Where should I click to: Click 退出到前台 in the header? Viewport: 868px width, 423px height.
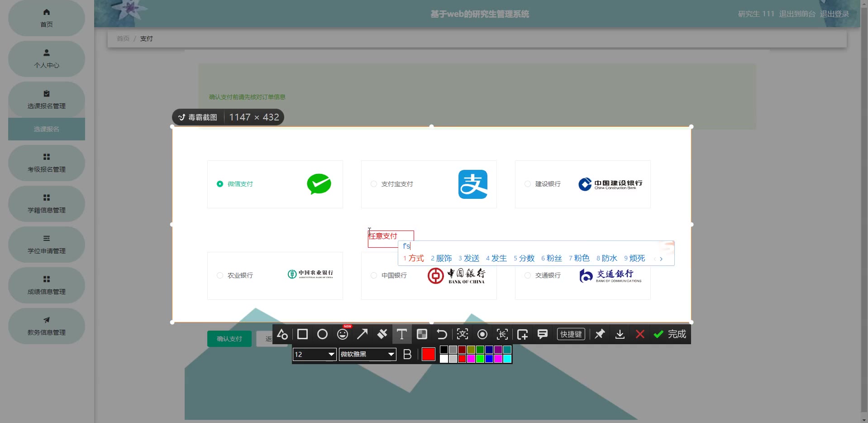point(797,14)
